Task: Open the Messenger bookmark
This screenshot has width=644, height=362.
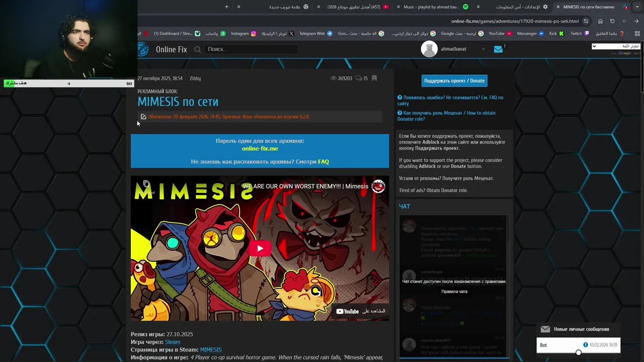Action: pyautogui.click(x=530, y=34)
